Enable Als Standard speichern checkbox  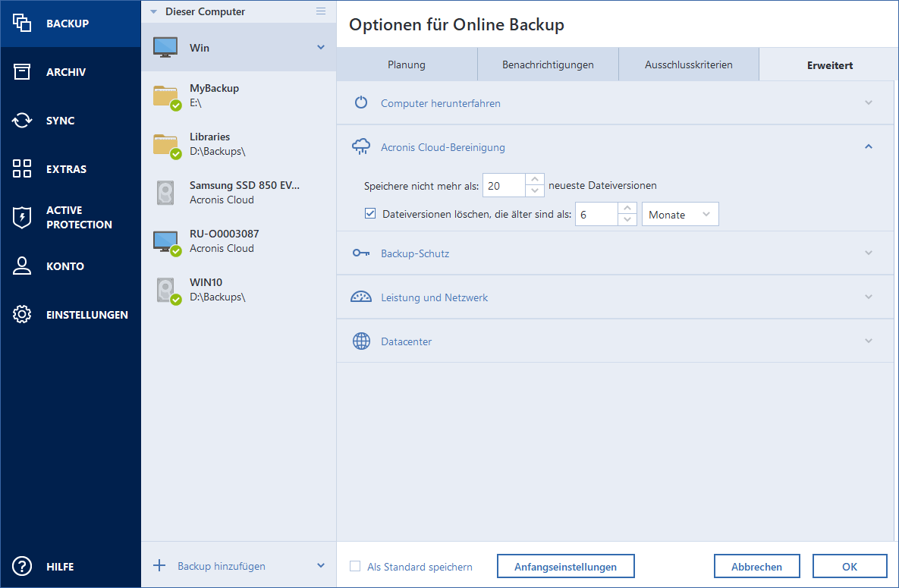click(355, 567)
